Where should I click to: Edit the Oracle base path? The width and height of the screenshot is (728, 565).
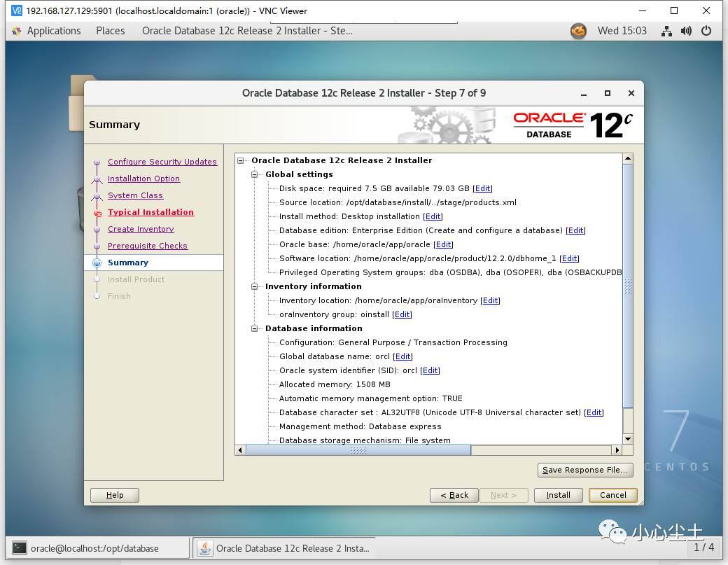[x=443, y=244]
